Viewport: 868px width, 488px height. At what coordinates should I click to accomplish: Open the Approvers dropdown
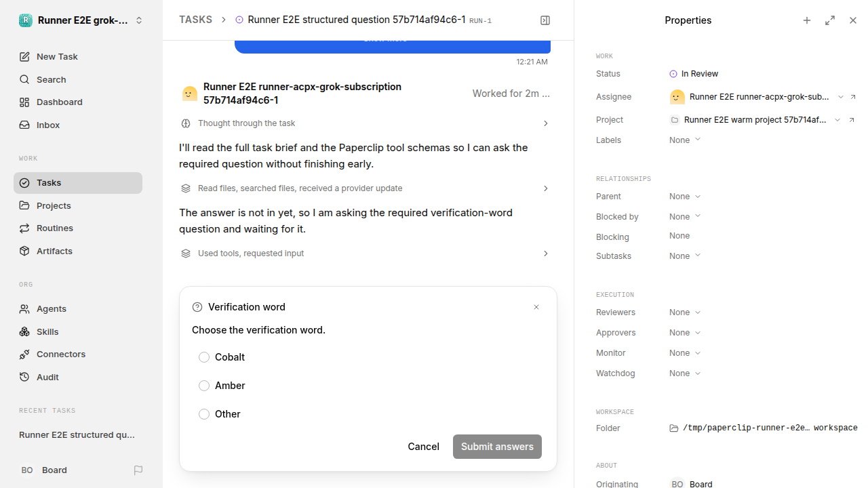(685, 333)
